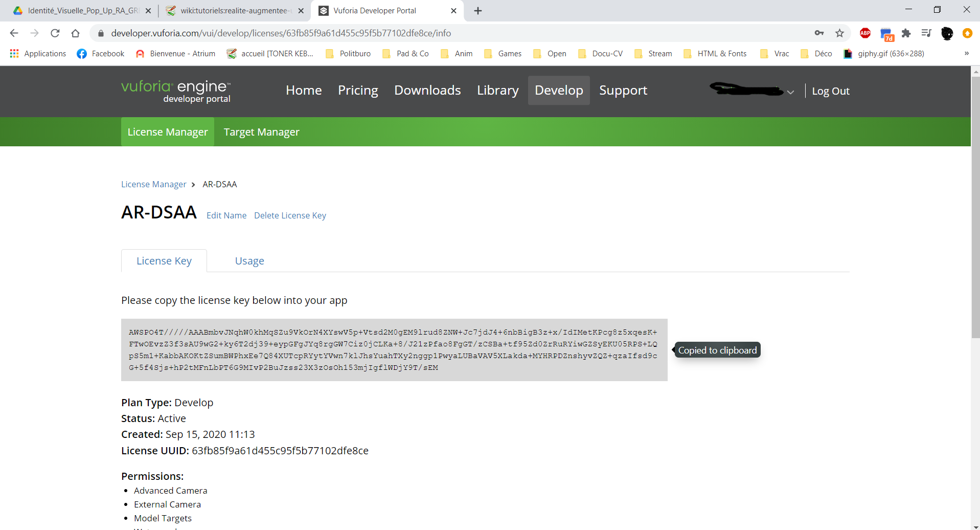Bookmark this page with the star icon

pyautogui.click(x=839, y=33)
